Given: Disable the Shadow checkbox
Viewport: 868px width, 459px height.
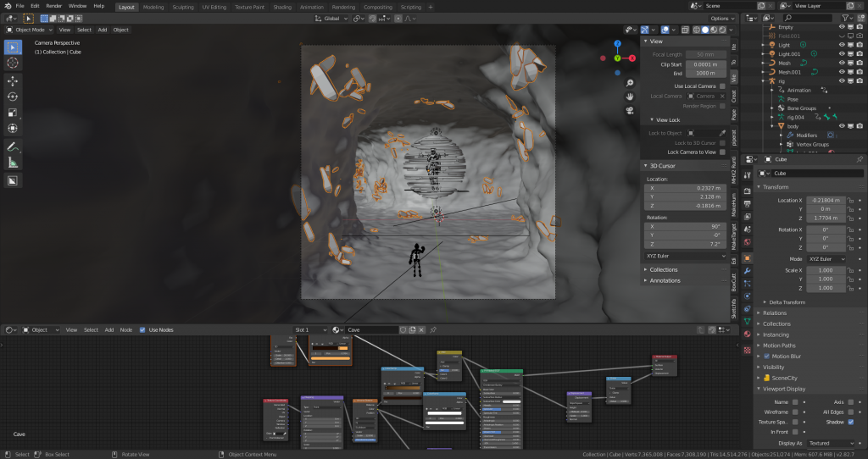Looking at the screenshot, I should click(x=851, y=423).
